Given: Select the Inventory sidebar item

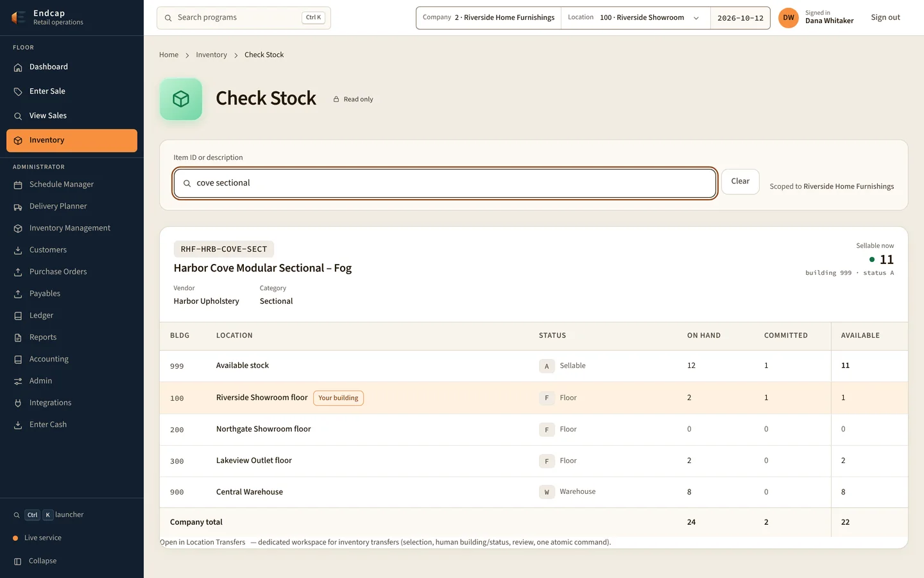Looking at the screenshot, I should coord(72,140).
